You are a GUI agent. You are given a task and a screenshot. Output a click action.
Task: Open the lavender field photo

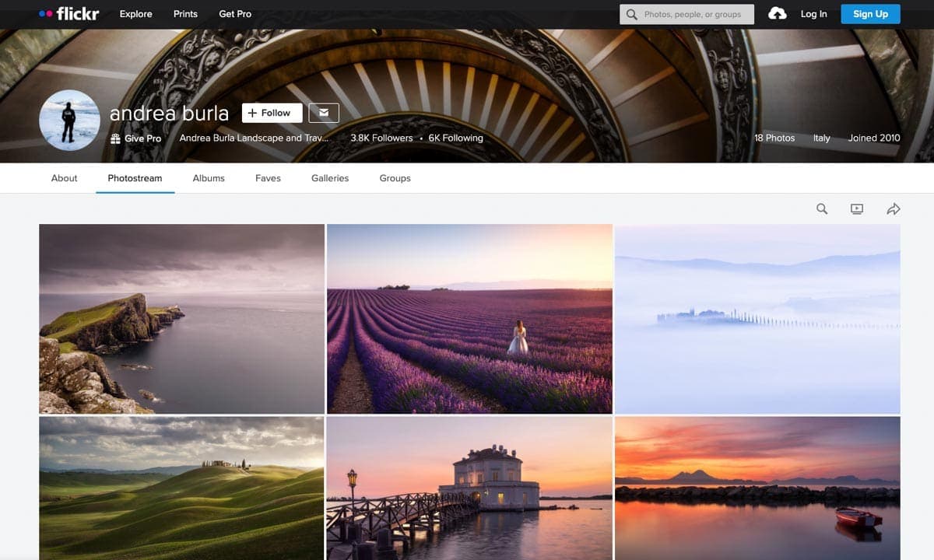tap(469, 319)
